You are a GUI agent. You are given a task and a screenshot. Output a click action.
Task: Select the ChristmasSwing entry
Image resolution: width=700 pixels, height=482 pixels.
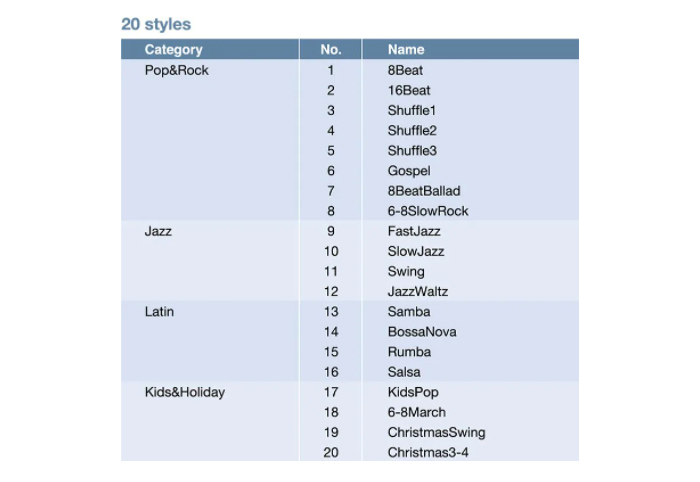pos(436,432)
